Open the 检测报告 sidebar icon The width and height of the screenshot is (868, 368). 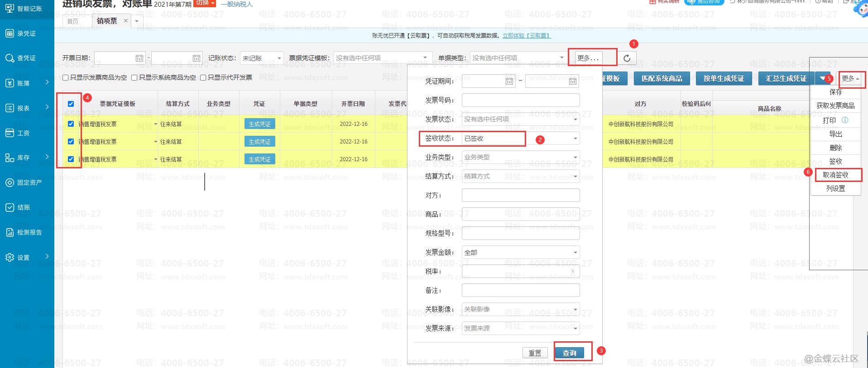coord(10,233)
